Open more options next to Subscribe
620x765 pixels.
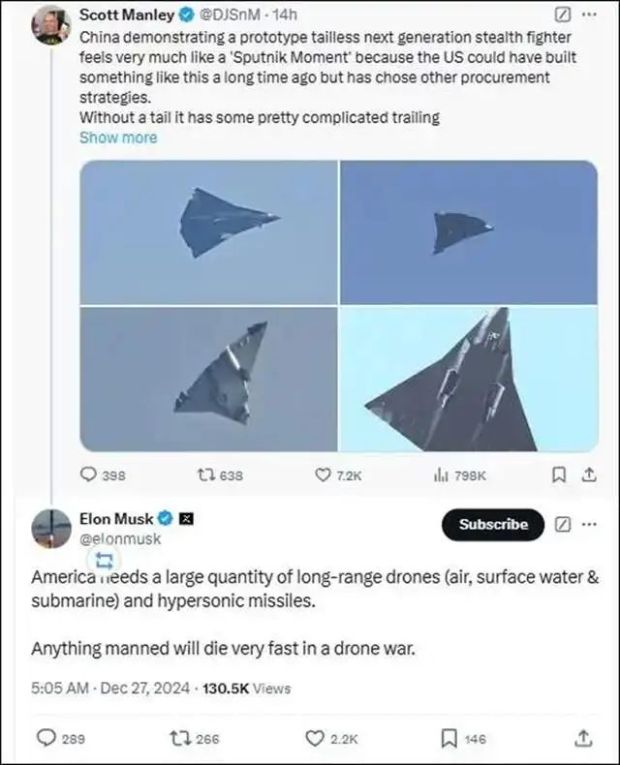(x=590, y=524)
